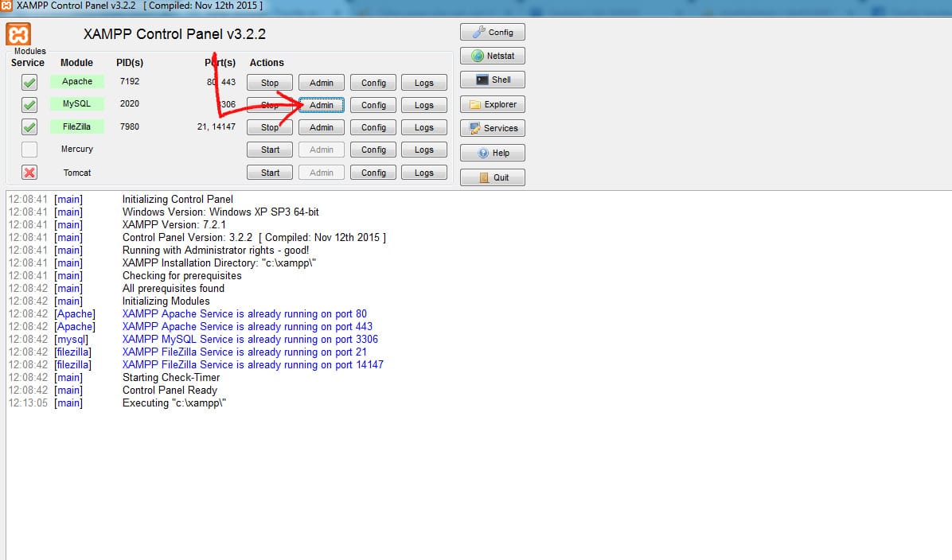Open the global Config wrench button
Image resolution: width=952 pixels, height=560 pixels.
492,33
